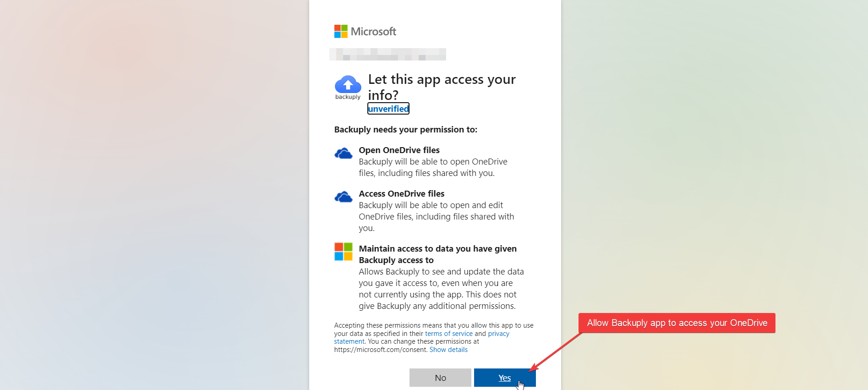Click 'Maintain access to data you have given' title
Image resolution: width=868 pixels, height=390 pixels.
tap(438, 254)
